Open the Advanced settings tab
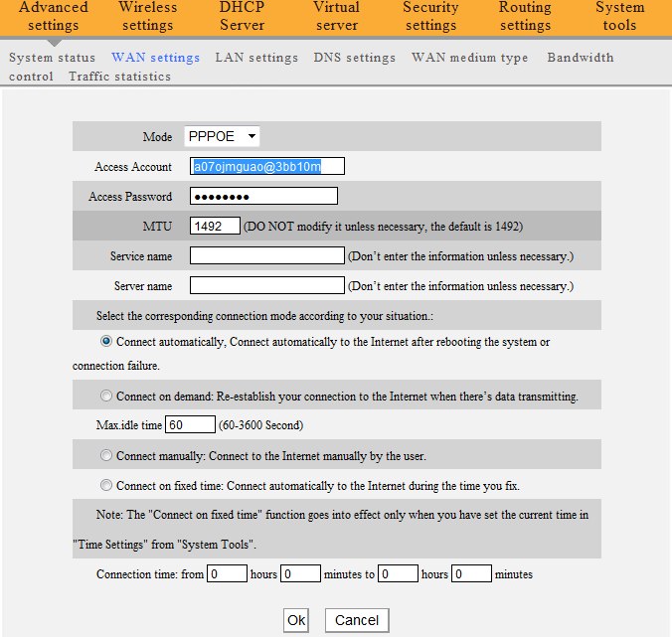The width and height of the screenshot is (672, 637). 53,16
